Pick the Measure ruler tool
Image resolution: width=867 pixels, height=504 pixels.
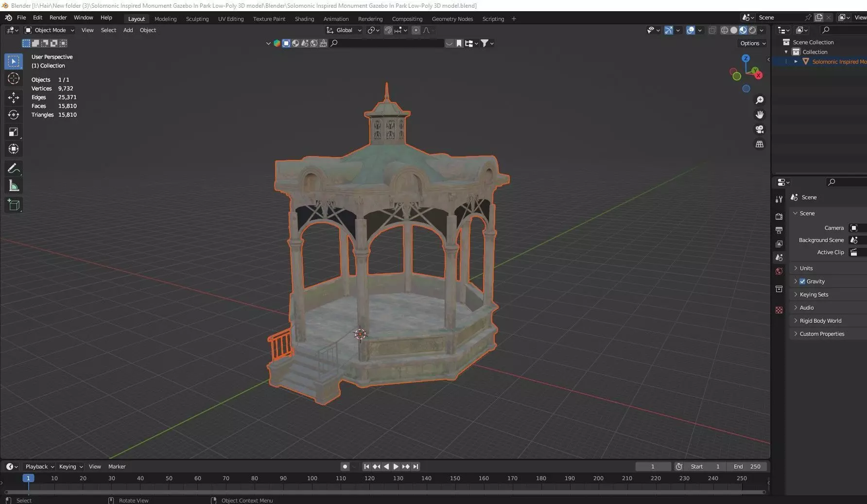pyautogui.click(x=14, y=186)
